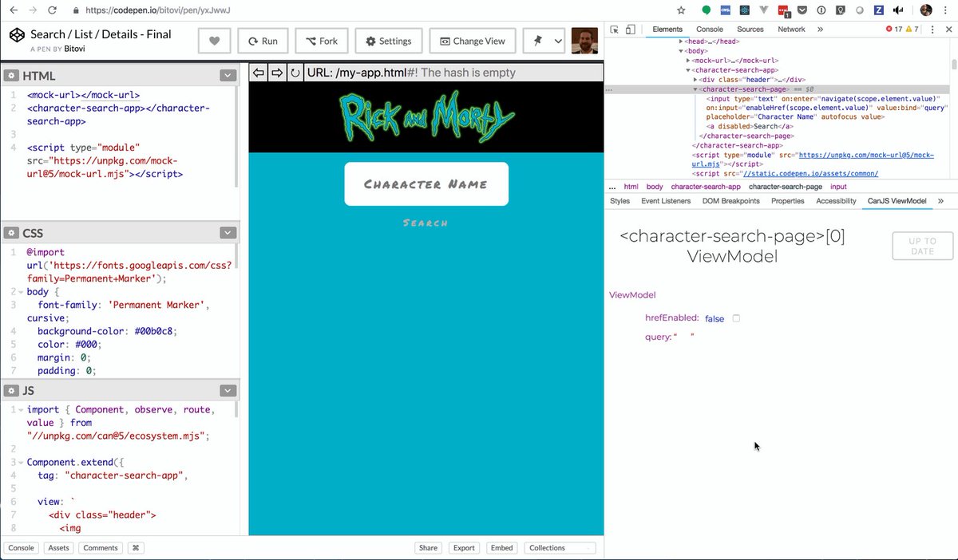Click the browser back arrow

tap(13, 10)
